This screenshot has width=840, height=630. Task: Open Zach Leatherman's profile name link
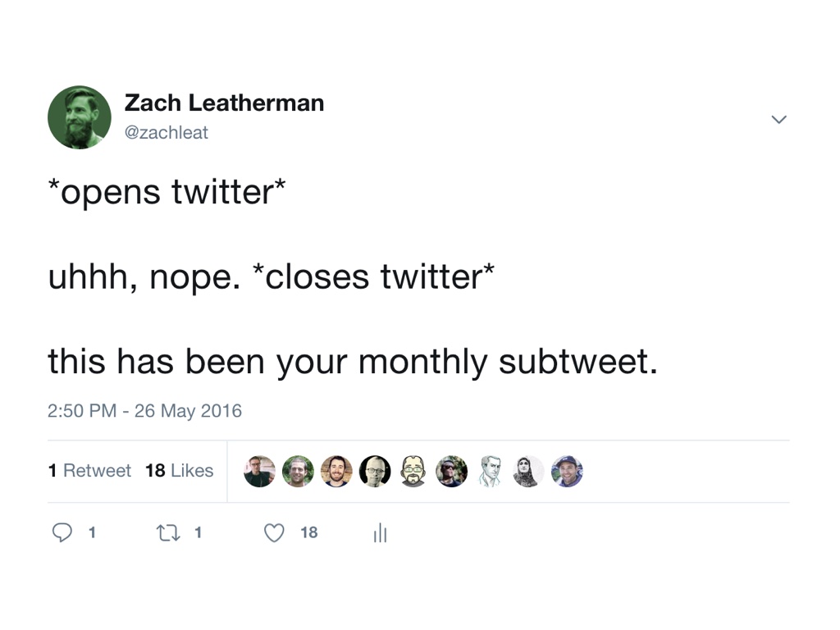(224, 103)
